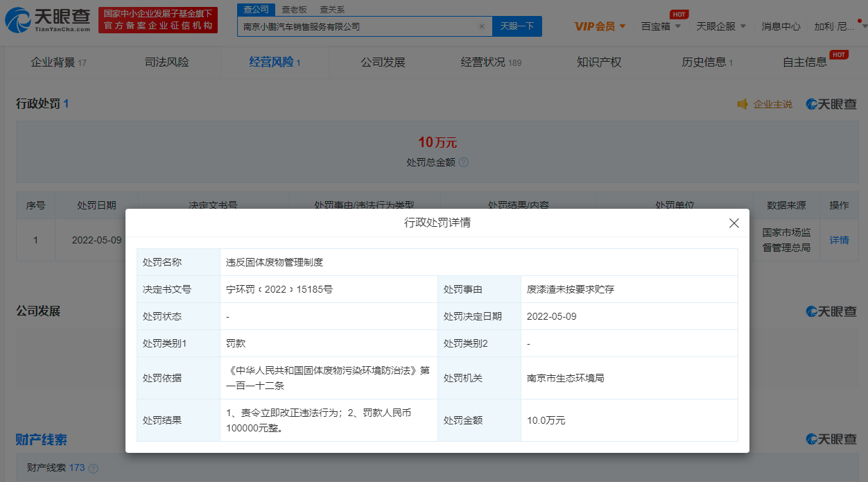Open the 知识产权 tab
Image resolution: width=868 pixels, height=482 pixels.
(x=599, y=62)
